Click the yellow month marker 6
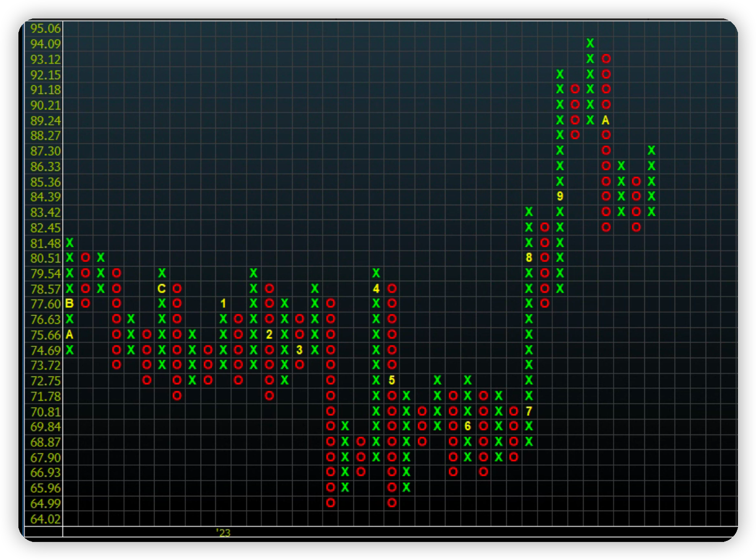The width and height of the screenshot is (756, 560). tap(467, 426)
